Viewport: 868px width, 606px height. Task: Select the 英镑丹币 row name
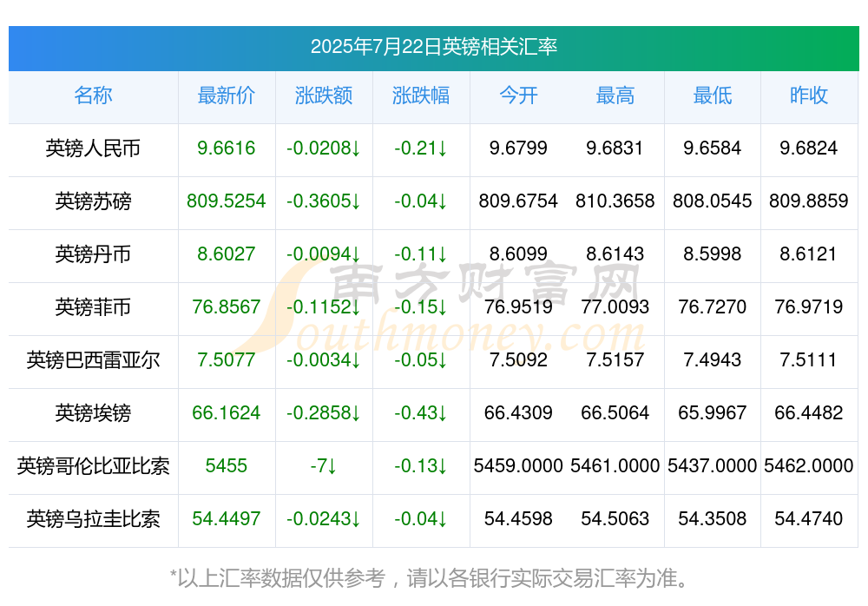(x=93, y=254)
